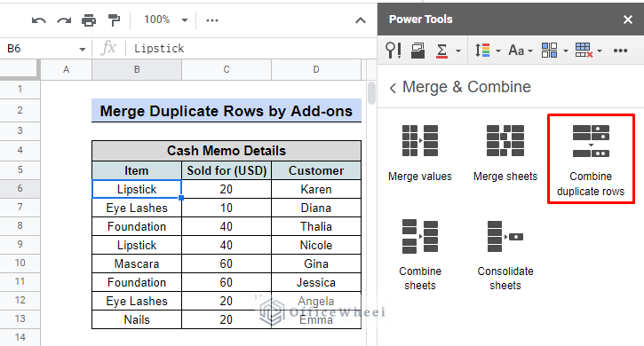Open the Name box dropdown arrow
Viewport: 644px width, 346px height.
[82, 50]
